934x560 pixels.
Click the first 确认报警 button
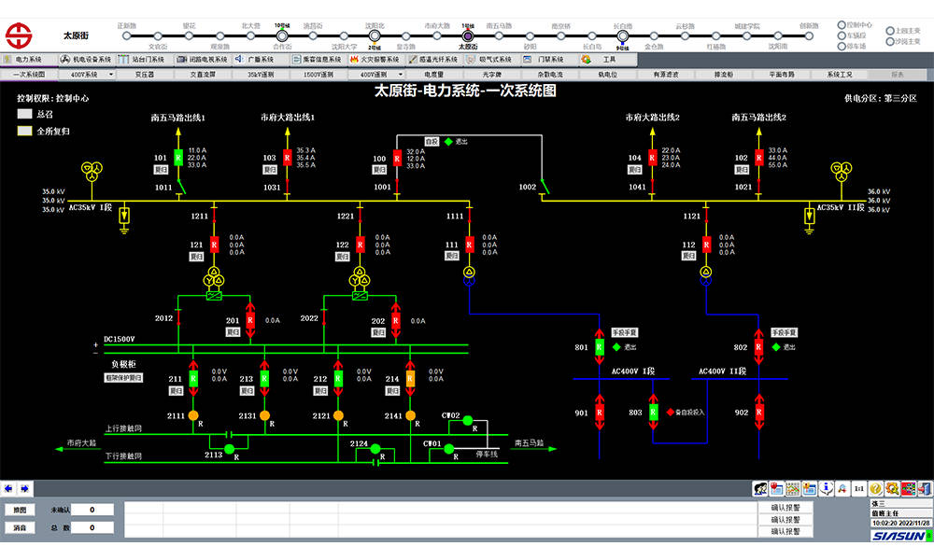[x=785, y=509]
